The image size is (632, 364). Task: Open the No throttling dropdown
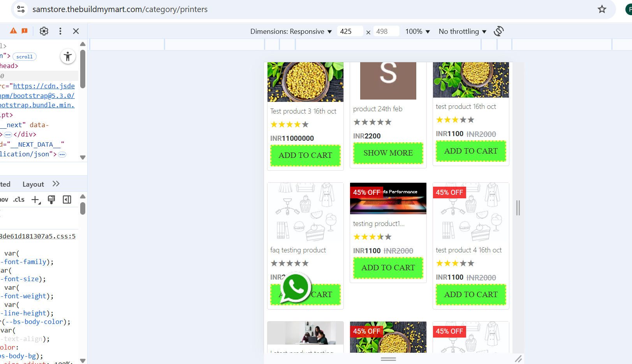tap(463, 31)
